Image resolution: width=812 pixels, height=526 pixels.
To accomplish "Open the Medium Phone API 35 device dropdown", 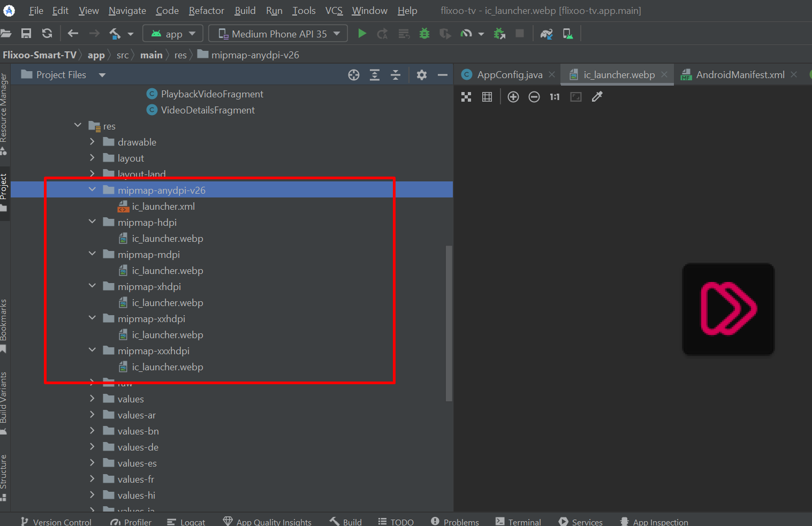I will tap(278, 34).
